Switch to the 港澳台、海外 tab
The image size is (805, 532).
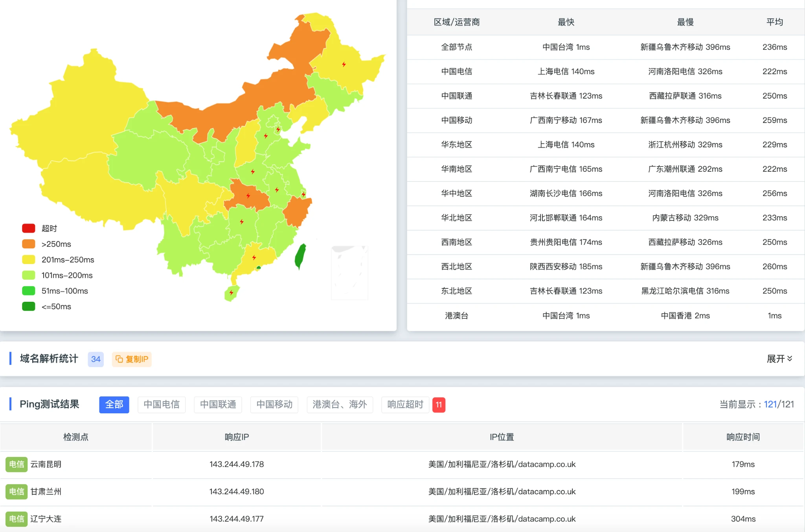pos(340,405)
